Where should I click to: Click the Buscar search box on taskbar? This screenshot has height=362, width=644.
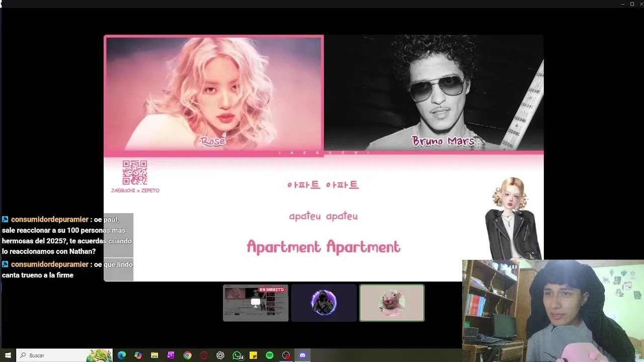[x=64, y=355]
